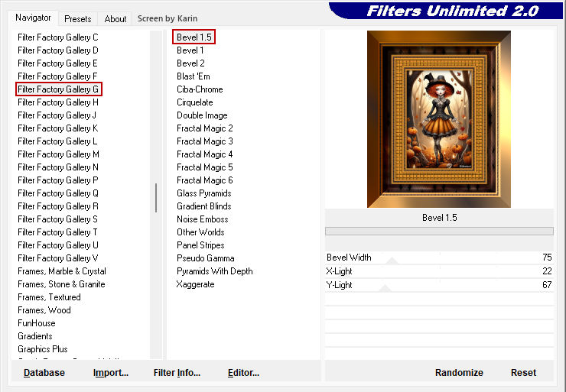Viewport: 566px width, 392px height.
Task: Click the Import... button
Action: [x=111, y=373]
